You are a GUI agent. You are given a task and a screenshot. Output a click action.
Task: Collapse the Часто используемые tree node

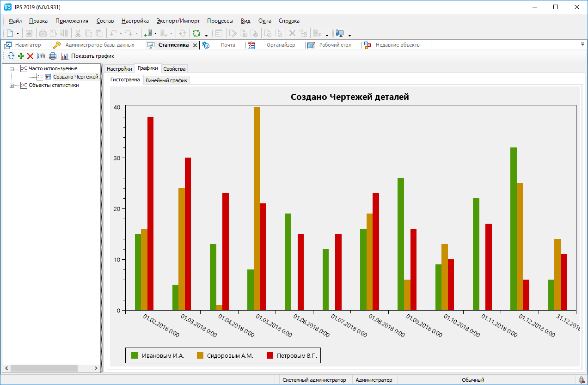tap(12, 69)
